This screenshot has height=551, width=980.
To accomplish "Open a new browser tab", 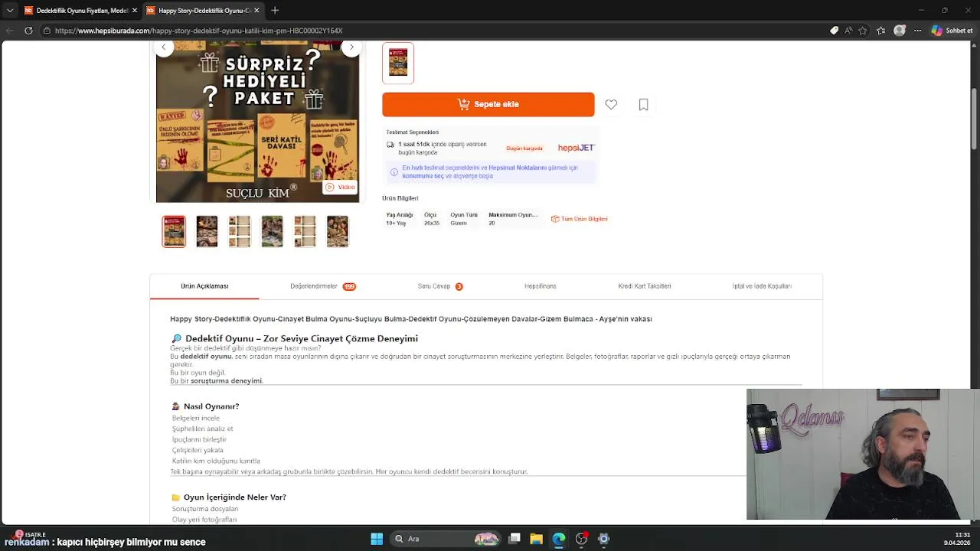I will (275, 10).
